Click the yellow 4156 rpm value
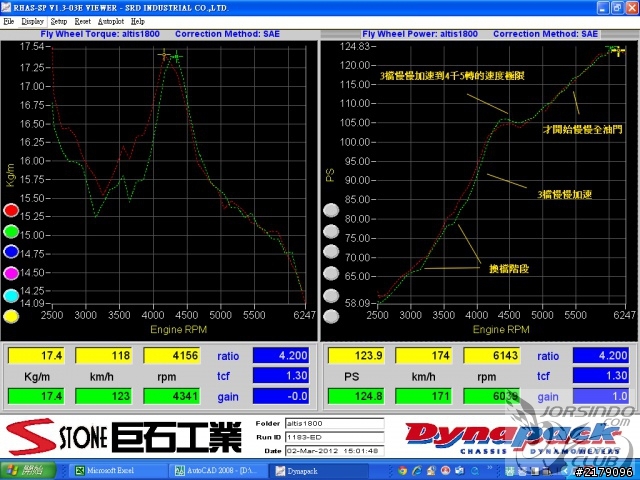 coord(171,356)
